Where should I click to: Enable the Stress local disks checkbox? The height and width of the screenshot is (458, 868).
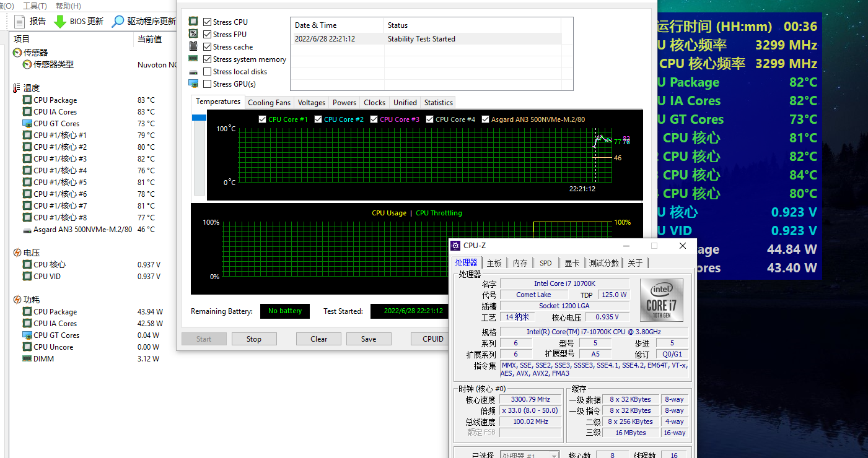click(208, 71)
